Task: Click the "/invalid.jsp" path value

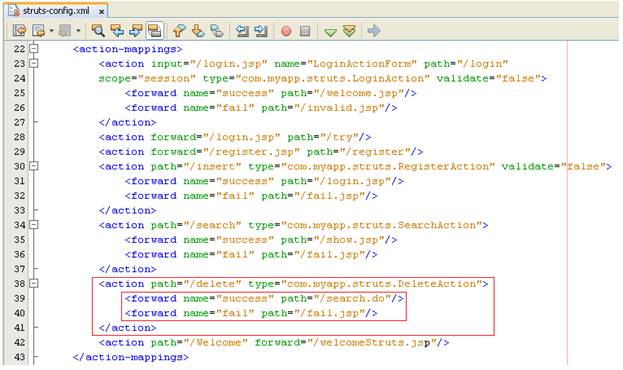Action: [339, 108]
